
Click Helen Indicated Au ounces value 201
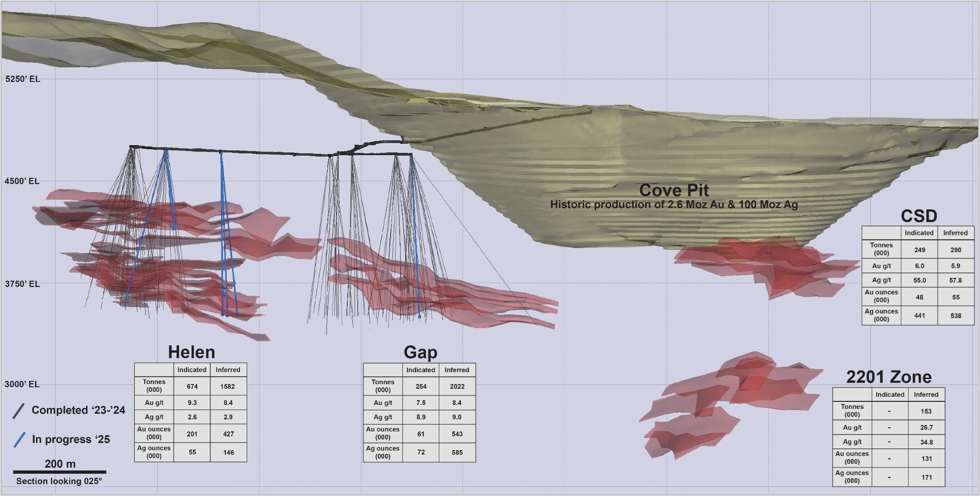(x=192, y=434)
